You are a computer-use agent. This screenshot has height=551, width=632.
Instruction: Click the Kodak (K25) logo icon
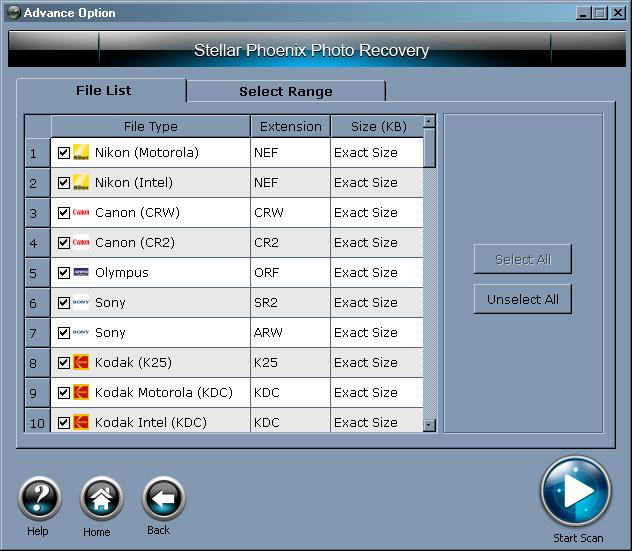[81, 362]
